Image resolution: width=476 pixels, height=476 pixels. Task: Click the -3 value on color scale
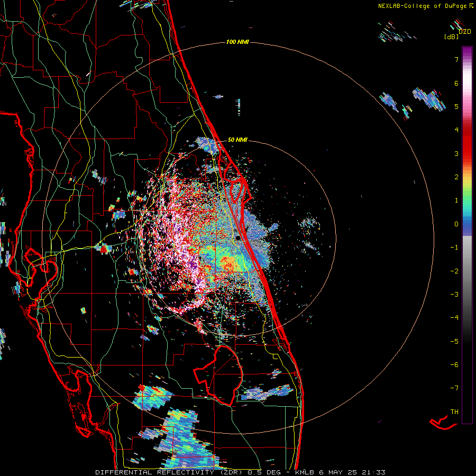tap(454, 294)
